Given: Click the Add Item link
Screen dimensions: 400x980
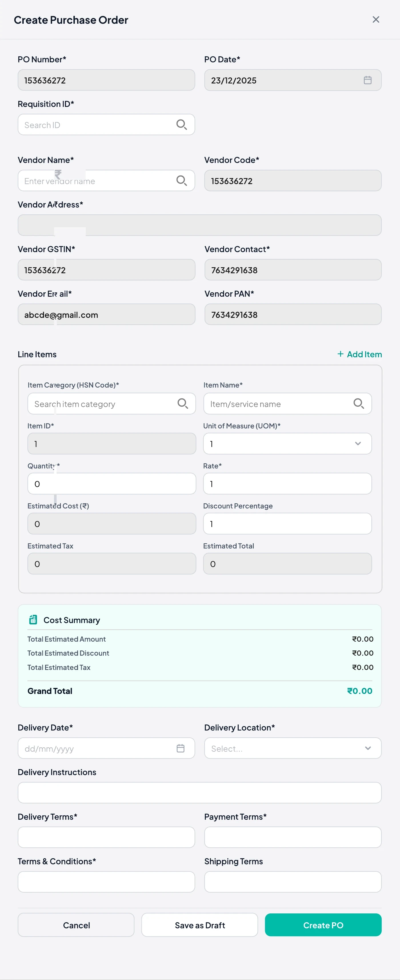Looking at the screenshot, I should 359,354.
